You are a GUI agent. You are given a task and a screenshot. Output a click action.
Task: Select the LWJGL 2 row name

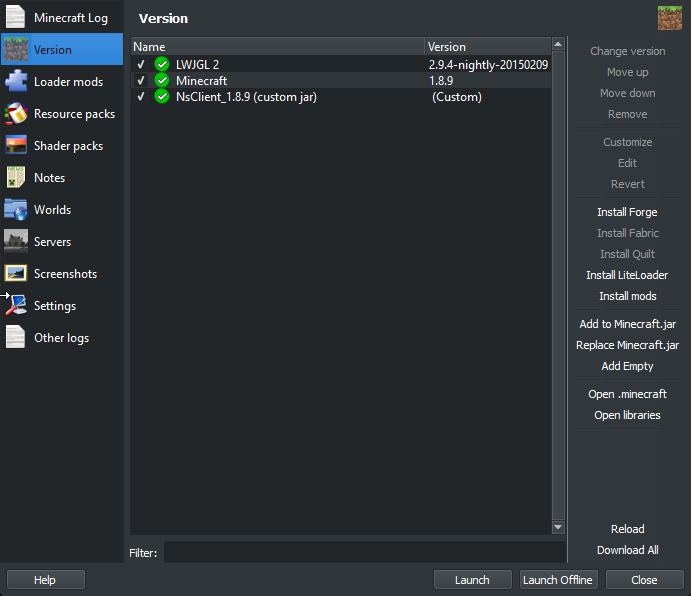tap(197, 64)
